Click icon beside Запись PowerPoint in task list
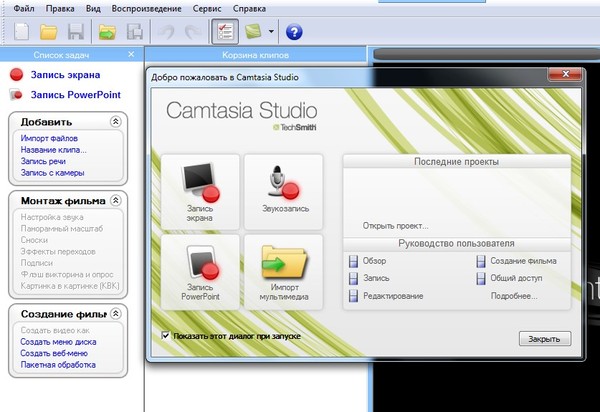 16,94
